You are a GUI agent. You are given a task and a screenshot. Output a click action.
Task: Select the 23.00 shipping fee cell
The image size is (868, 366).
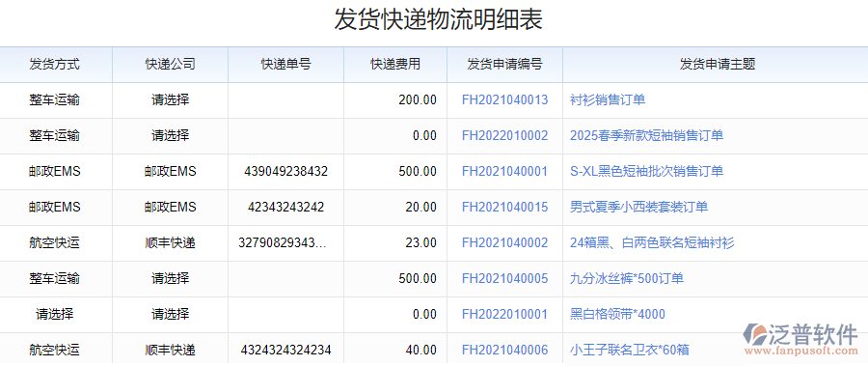420,243
